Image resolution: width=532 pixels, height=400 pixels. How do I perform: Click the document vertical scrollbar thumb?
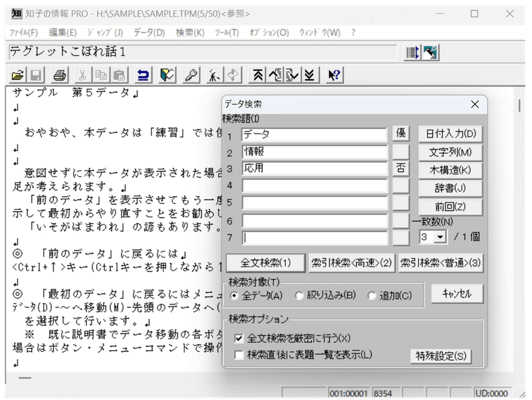pyautogui.click(x=519, y=106)
